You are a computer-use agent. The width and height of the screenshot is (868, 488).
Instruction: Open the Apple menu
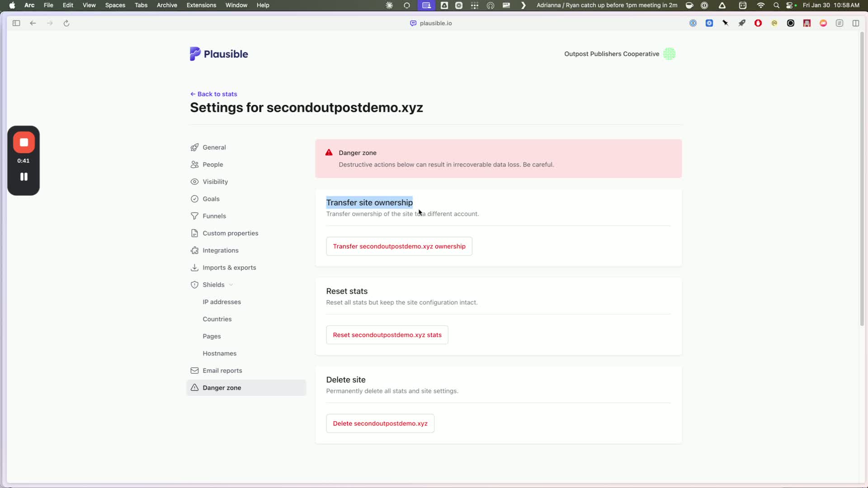click(12, 5)
